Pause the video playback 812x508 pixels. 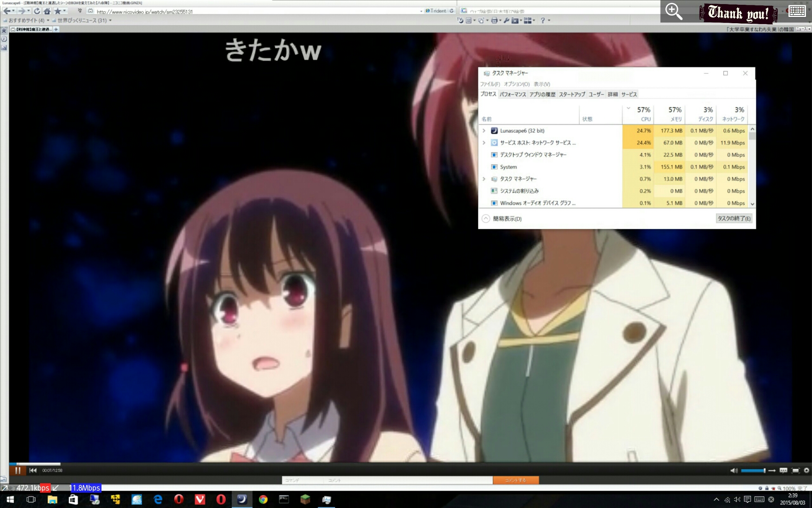(x=17, y=470)
